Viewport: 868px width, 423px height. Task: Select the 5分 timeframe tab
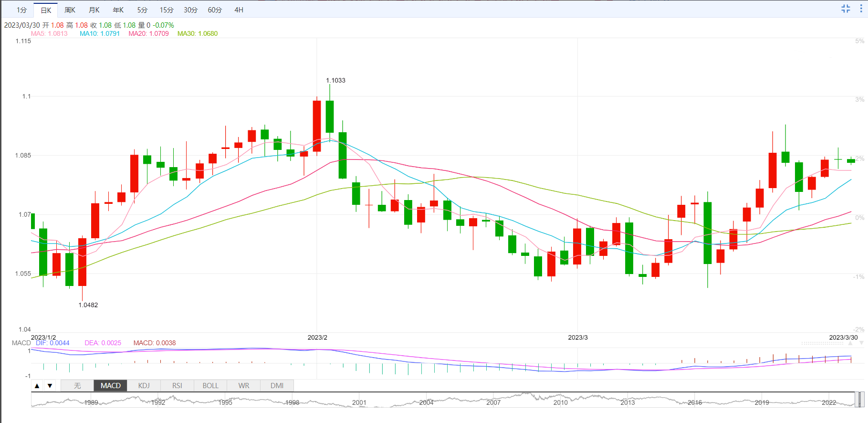pyautogui.click(x=142, y=10)
